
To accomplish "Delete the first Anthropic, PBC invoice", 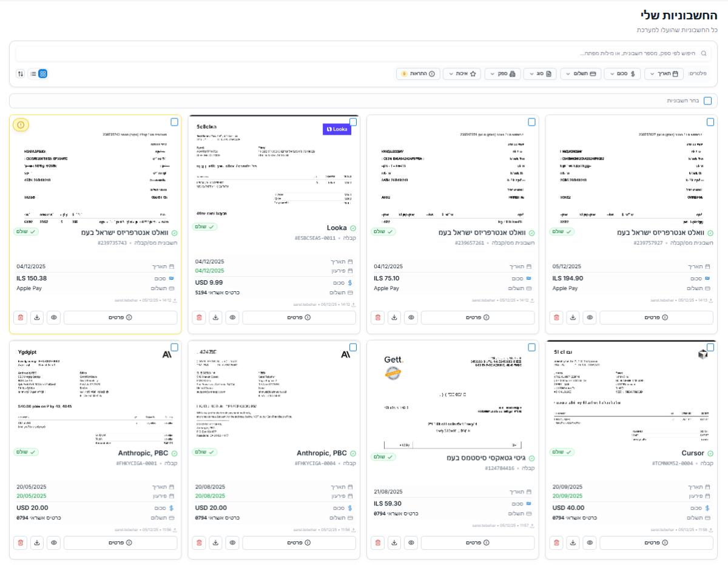I will coord(20,543).
